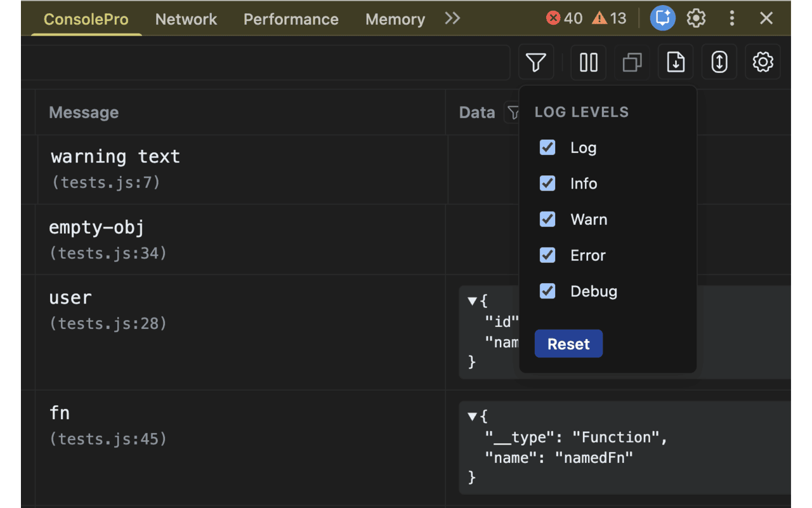
Task: Show more tabs with double chevron
Action: coord(452,18)
